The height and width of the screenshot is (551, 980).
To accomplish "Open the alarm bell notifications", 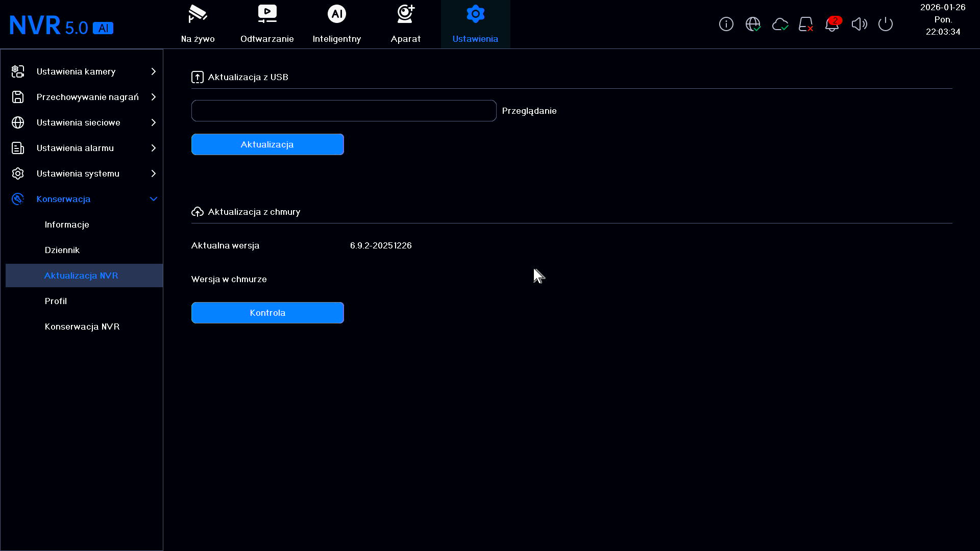I will tap(832, 24).
